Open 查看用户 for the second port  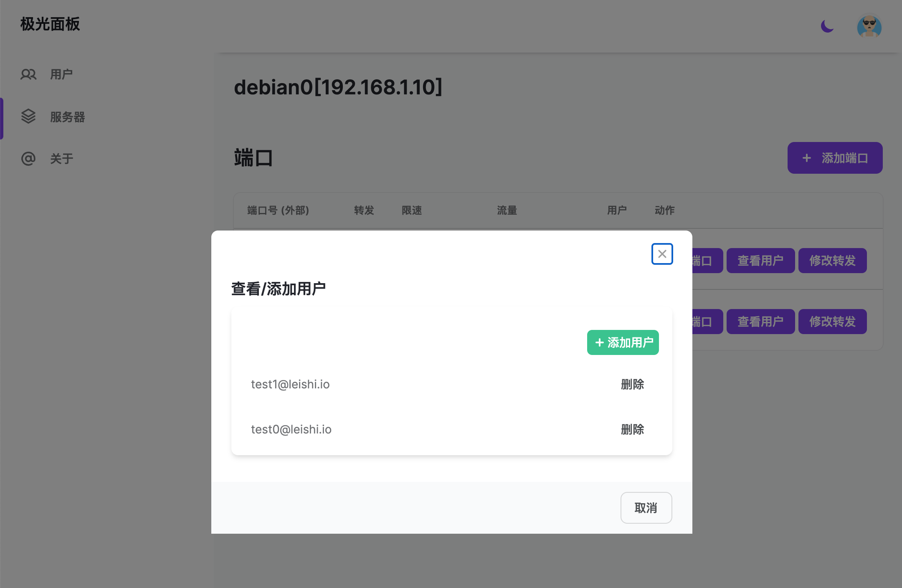click(760, 322)
